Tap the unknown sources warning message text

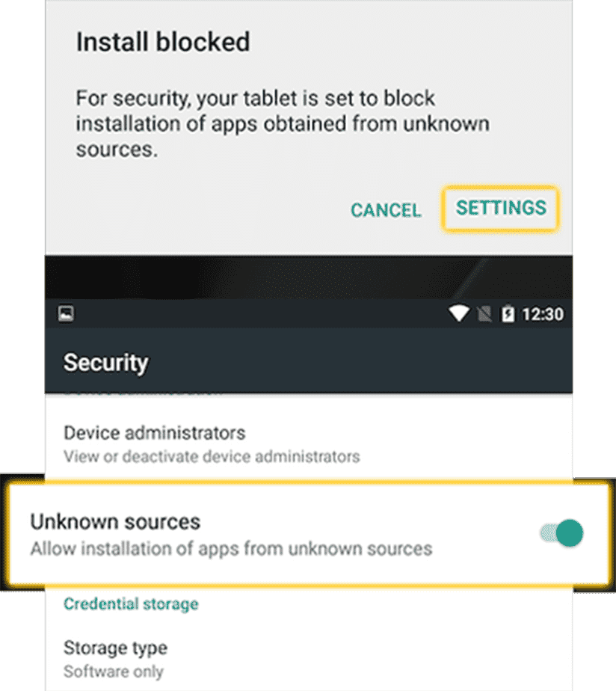click(x=283, y=123)
